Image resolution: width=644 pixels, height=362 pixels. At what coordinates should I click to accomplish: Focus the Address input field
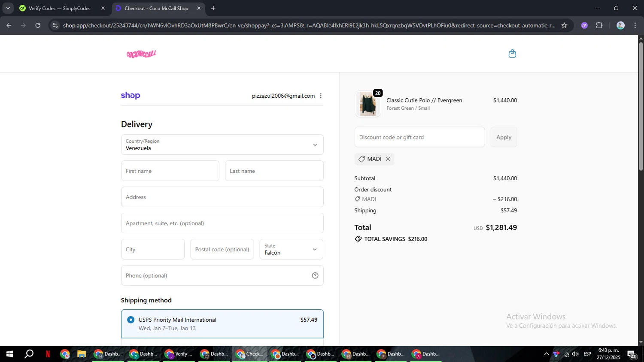(222, 197)
